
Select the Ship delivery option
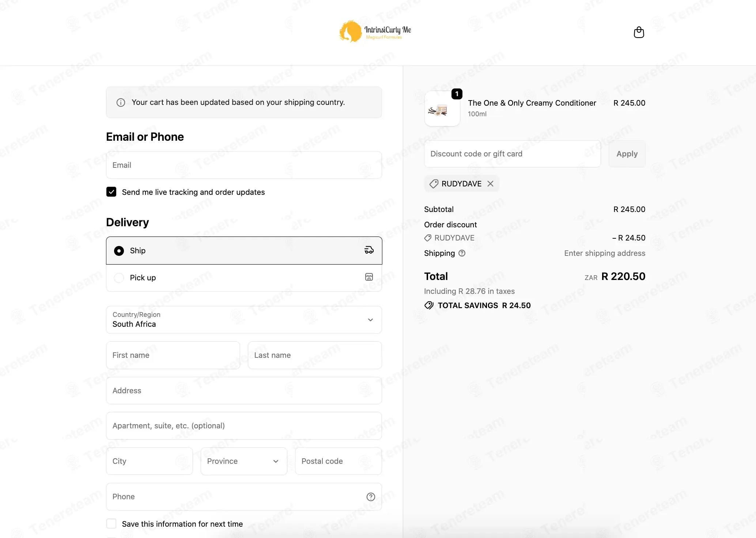pos(244,250)
